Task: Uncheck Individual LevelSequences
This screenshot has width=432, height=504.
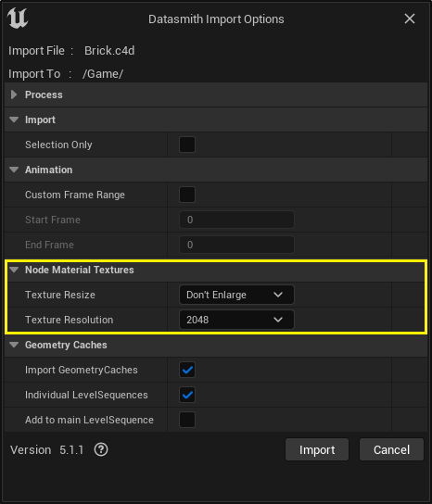Action: (187, 395)
